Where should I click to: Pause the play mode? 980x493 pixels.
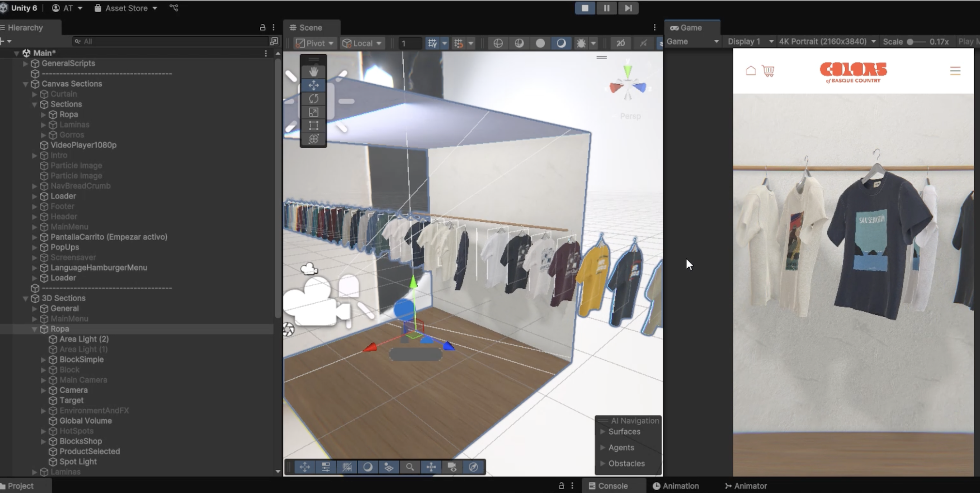[606, 8]
